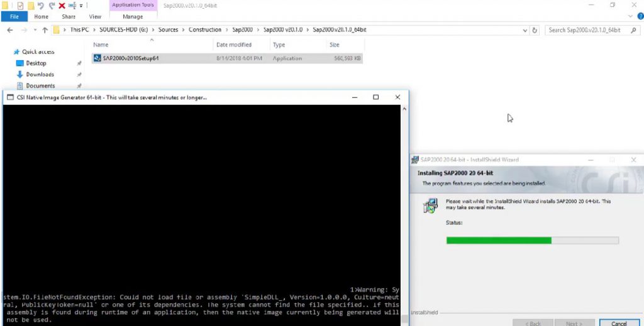Click the red Delete icon in quick access toolbar
The width and height of the screenshot is (644, 326).
point(62,6)
